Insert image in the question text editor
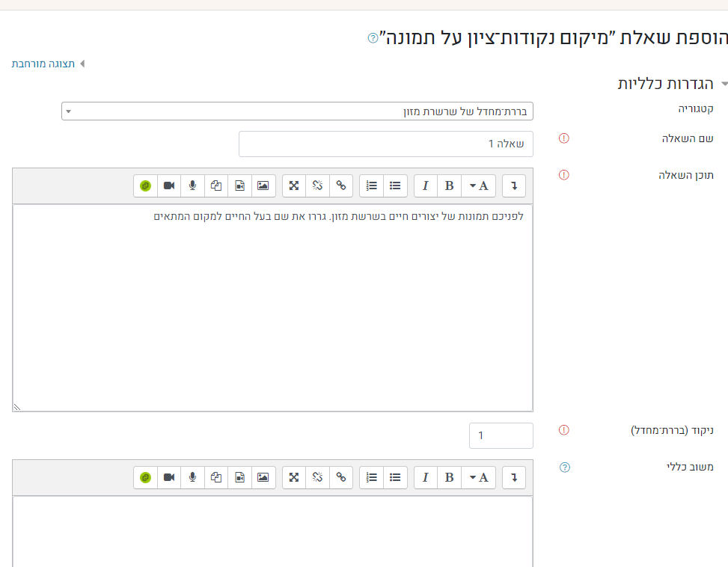The height and width of the screenshot is (567, 728). [x=263, y=186]
